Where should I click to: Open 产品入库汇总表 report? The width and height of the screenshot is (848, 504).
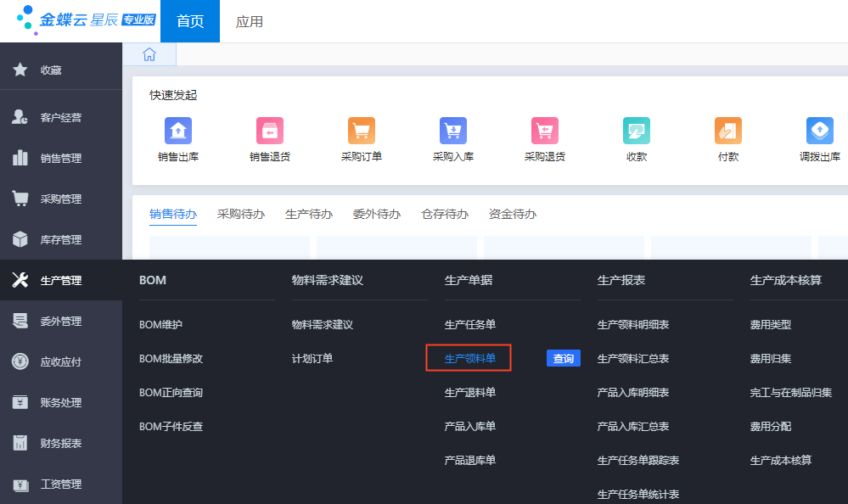632,427
